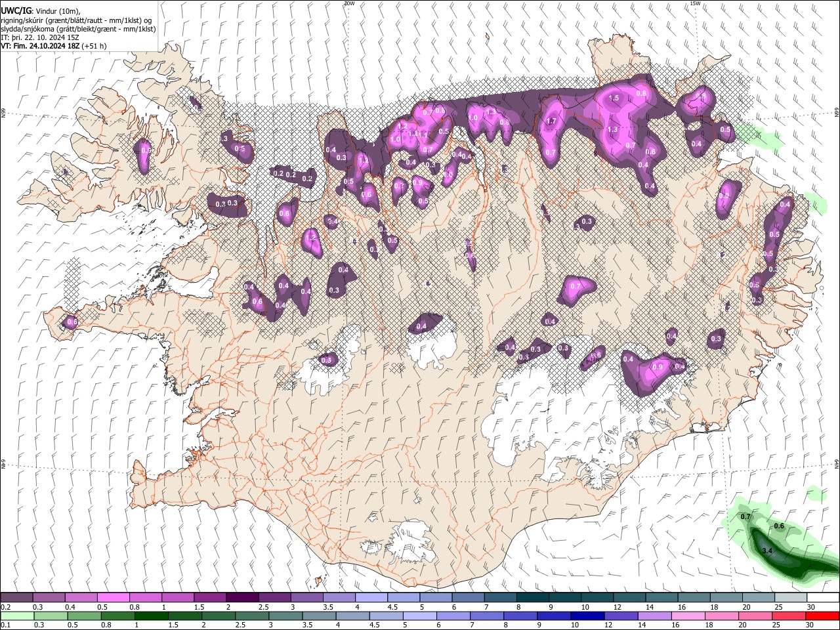The height and width of the screenshot is (630, 840).
Task: Click the 'VT: Fim. 24.10.2024 18Z (+51 h)' line
Action: point(54,46)
